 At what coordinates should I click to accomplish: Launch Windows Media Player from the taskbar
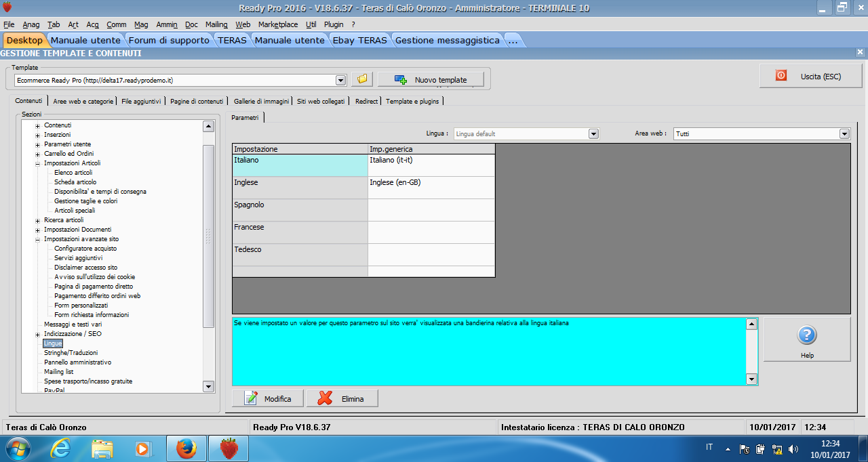142,448
